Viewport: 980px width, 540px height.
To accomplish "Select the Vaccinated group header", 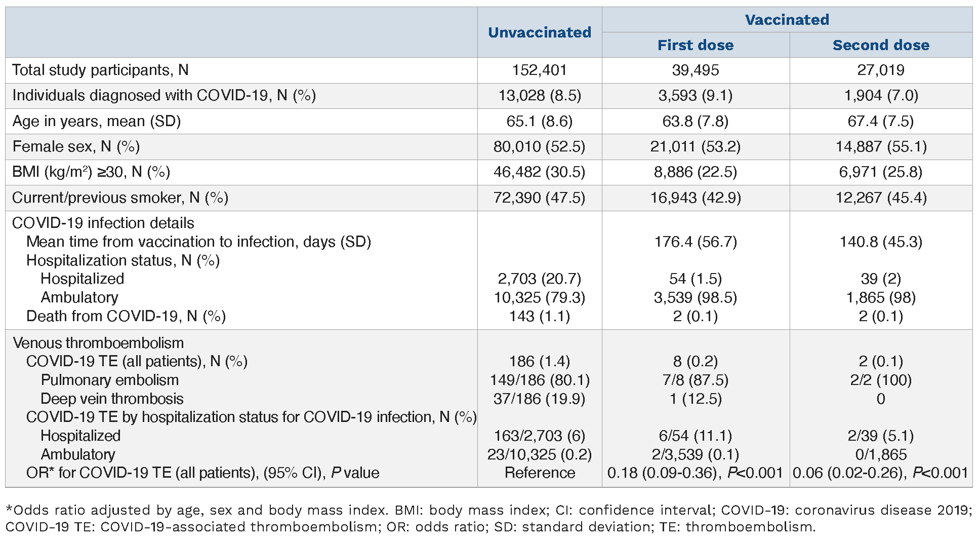I will (787, 20).
